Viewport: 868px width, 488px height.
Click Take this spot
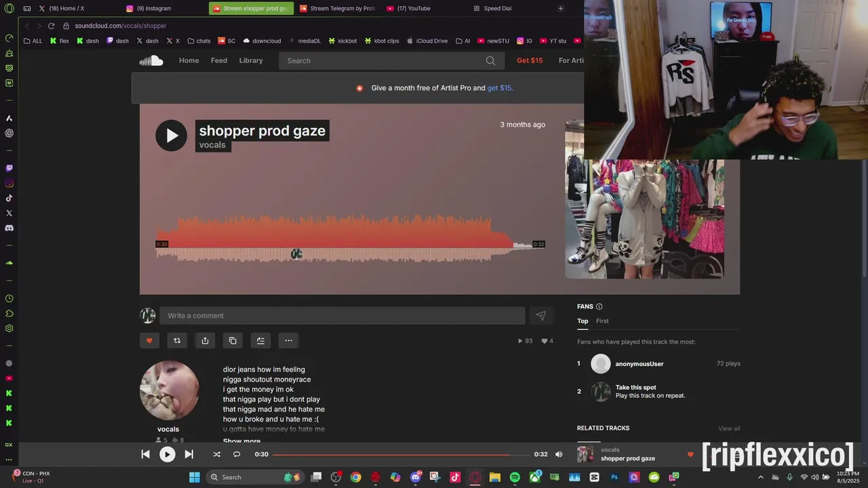[636, 388]
